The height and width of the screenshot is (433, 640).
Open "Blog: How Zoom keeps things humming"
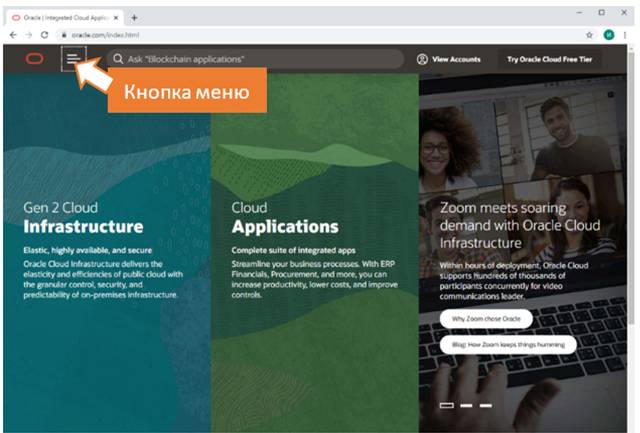507,344
